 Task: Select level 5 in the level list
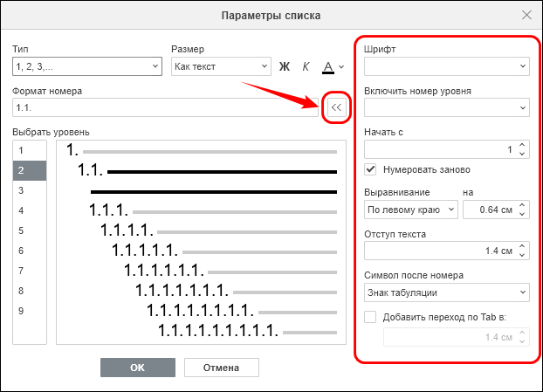click(x=30, y=230)
